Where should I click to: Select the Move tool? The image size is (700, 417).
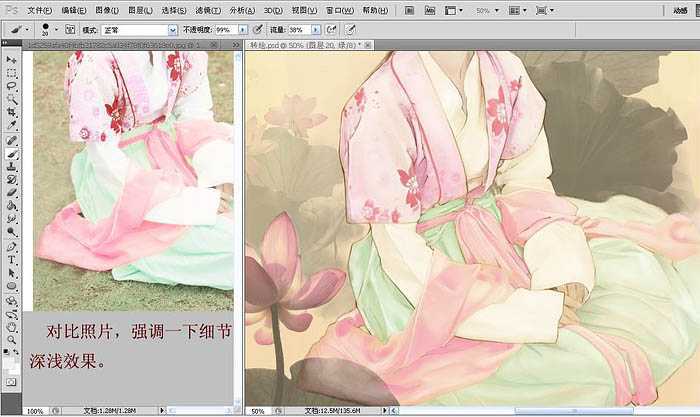click(12, 60)
